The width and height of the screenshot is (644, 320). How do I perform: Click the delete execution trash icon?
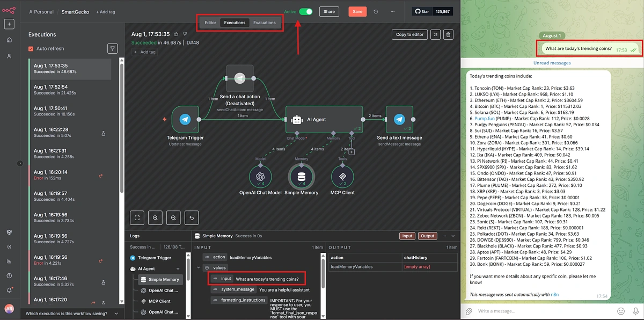point(449,34)
